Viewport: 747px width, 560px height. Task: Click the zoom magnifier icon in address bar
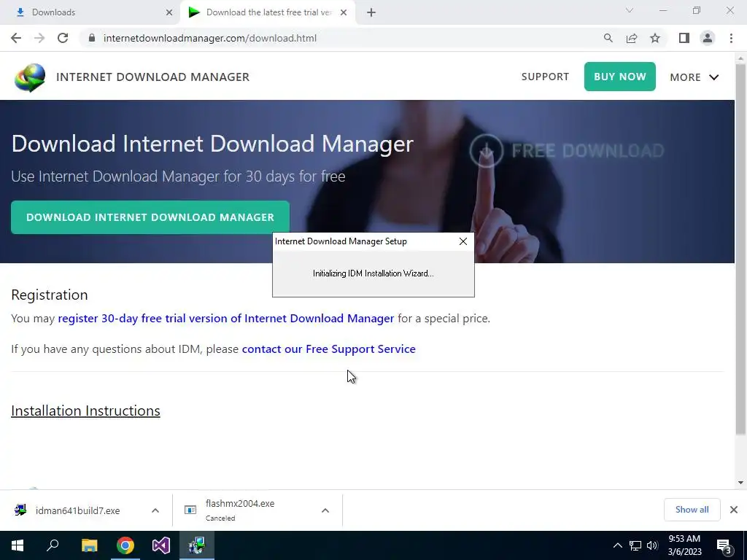(x=608, y=38)
